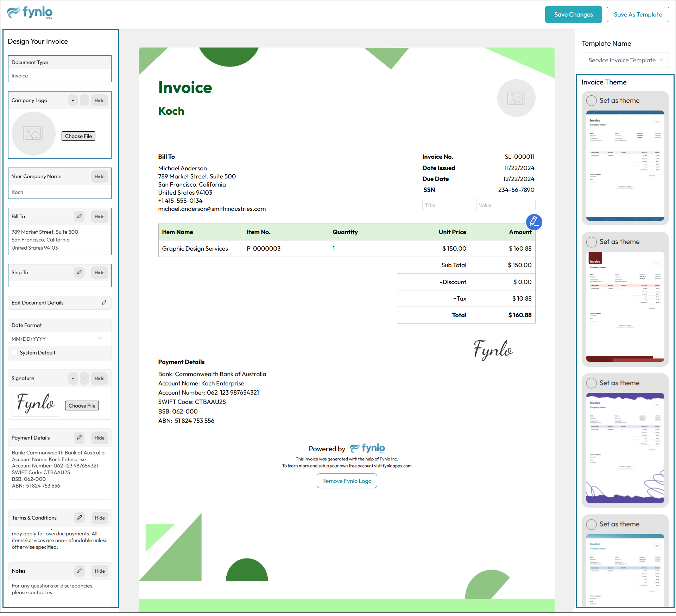This screenshot has width=676, height=616.
Task: Enable the System Default date checkbox
Action: [x=15, y=353]
